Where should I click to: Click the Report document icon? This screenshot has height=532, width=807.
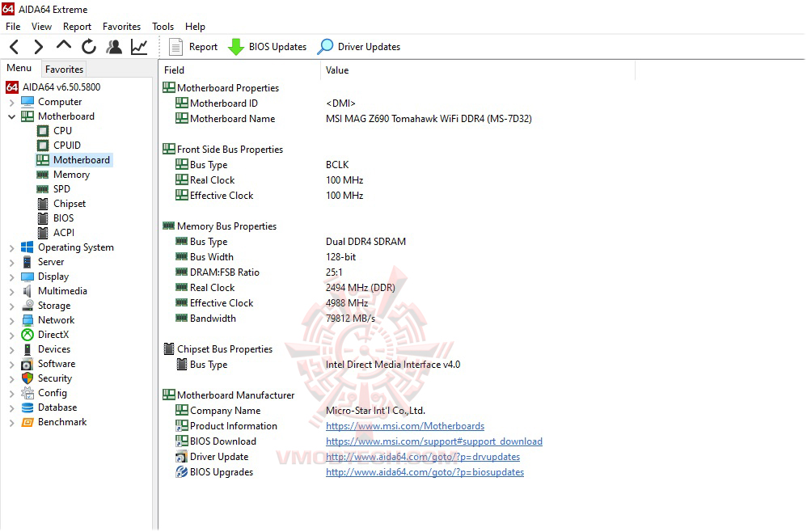point(175,47)
